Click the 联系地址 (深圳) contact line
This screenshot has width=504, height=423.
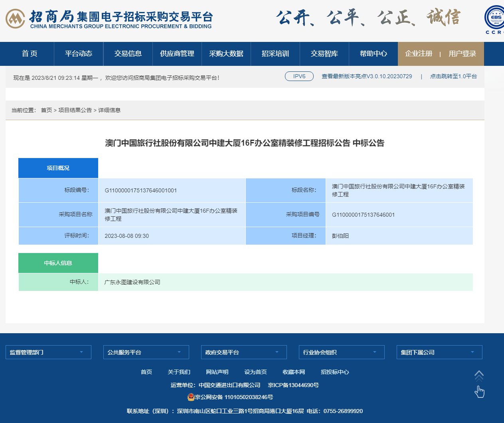point(245,411)
